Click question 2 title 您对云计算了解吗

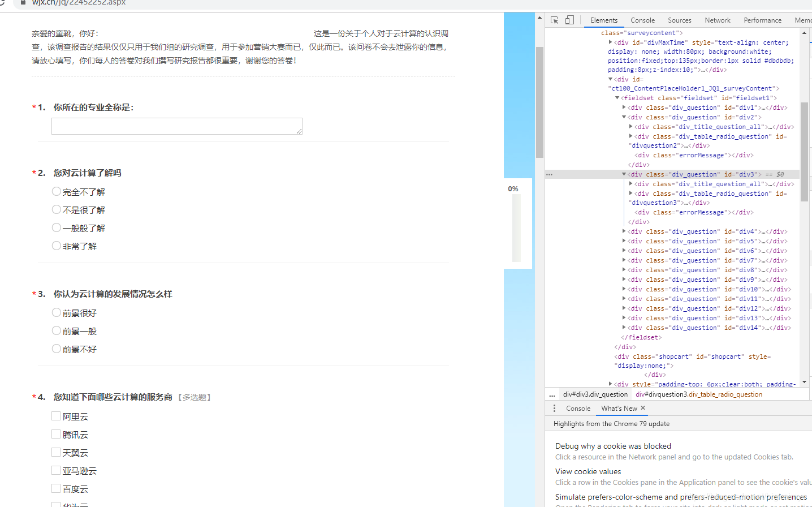click(x=87, y=173)
